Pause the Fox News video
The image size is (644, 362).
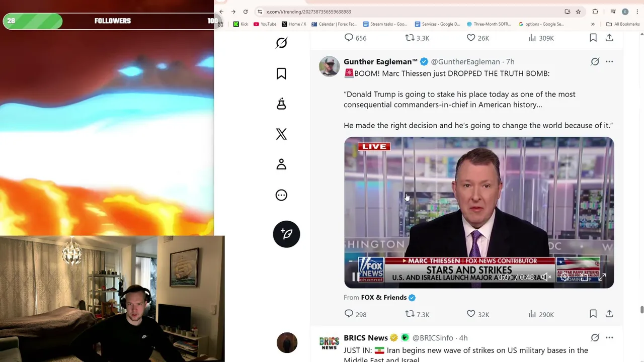pyautogui.click(x=355, y=277)
